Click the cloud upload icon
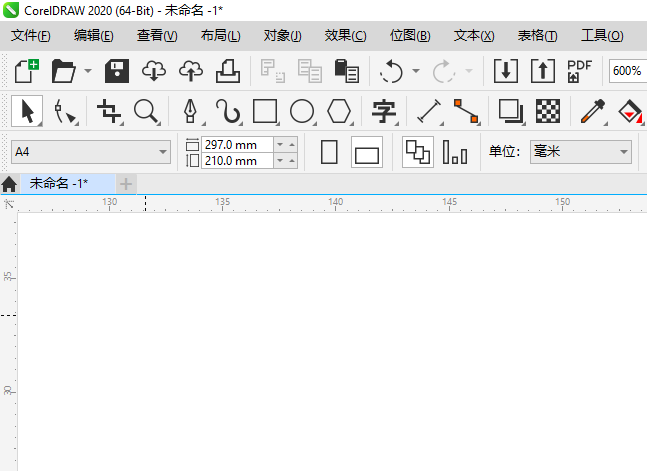This screenshot has width=647, height=471. pyautogui.click(x=191, y=71)
